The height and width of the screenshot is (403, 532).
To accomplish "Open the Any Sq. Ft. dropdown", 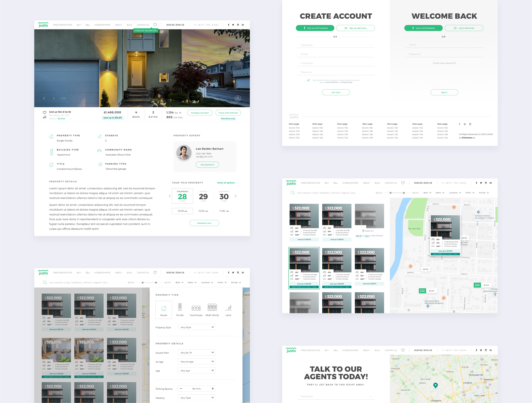I will click(x=197, y=353).
